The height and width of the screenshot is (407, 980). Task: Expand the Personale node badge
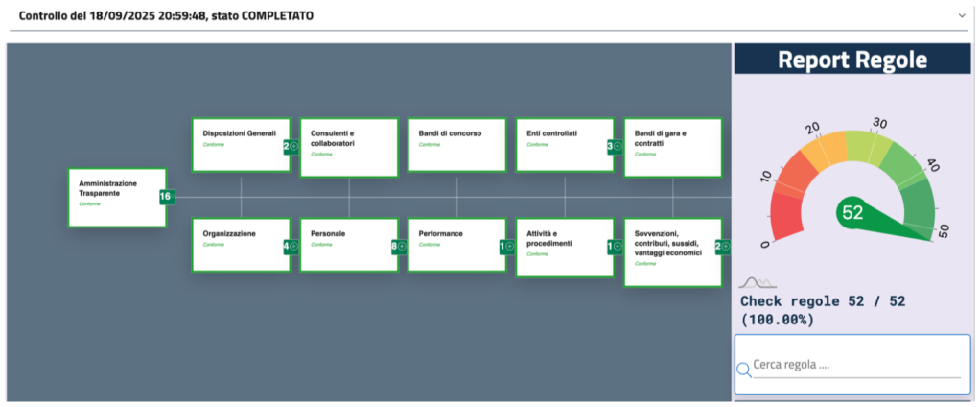tap(398, 246)
